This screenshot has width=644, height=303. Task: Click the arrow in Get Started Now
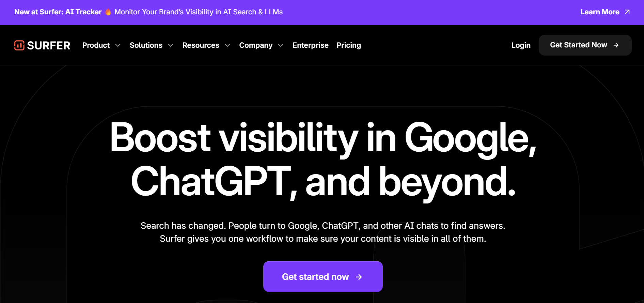(x=616, y=45)
